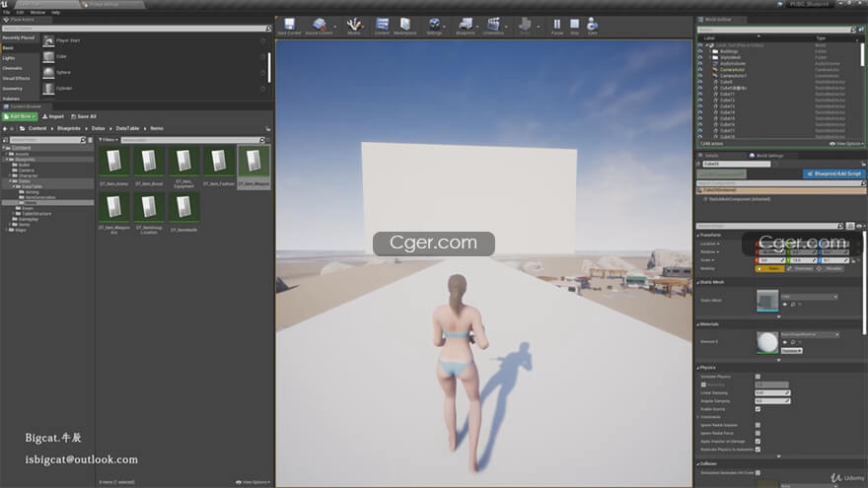The height and width of the screenshot is (488, 868).
Task: Open the Window menu
Action: pos(37,12)
